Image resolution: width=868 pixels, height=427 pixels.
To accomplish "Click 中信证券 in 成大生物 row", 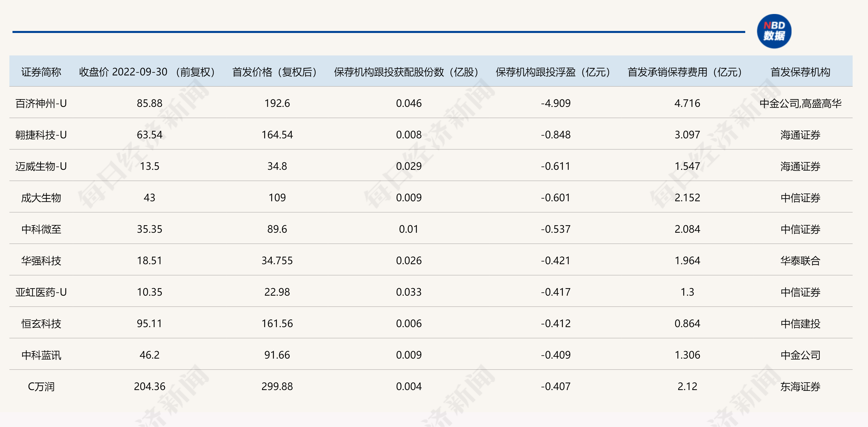I will (800, 198).
